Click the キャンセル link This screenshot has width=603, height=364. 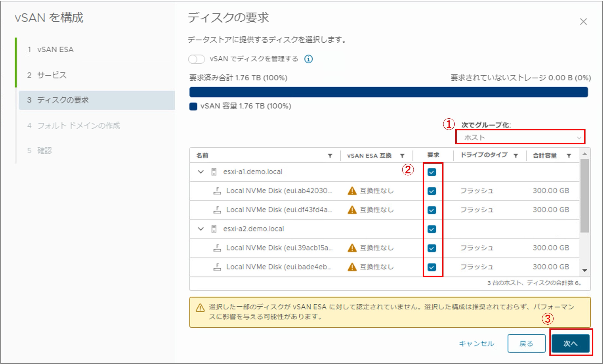click(476, 343)
